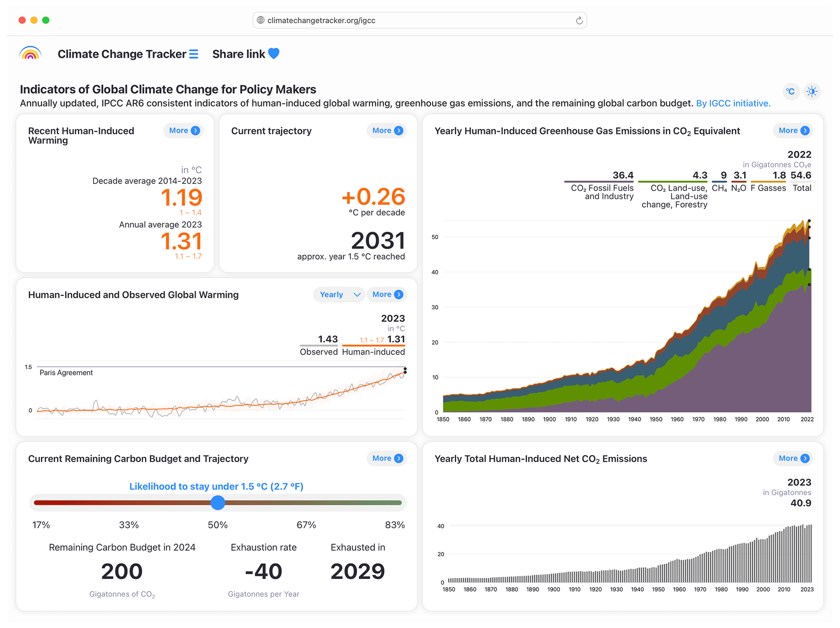
Task: Click the likelihood slider blue handle
Action: tap(218, 502)
